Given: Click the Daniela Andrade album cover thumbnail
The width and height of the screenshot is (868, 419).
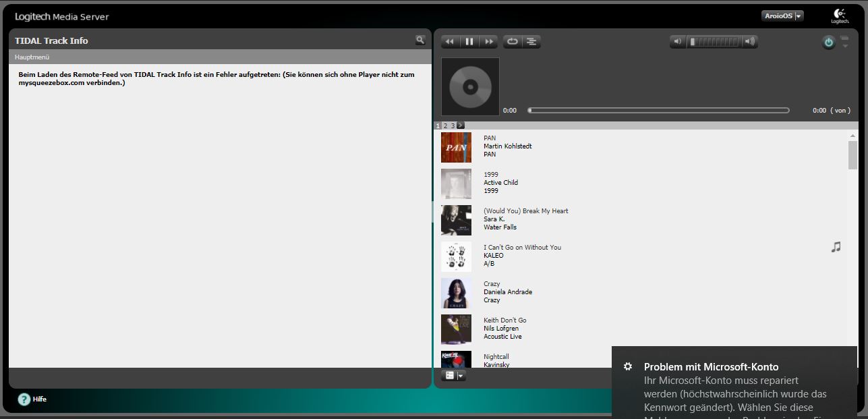Looking at the screenshot, I should click(456, 293).
